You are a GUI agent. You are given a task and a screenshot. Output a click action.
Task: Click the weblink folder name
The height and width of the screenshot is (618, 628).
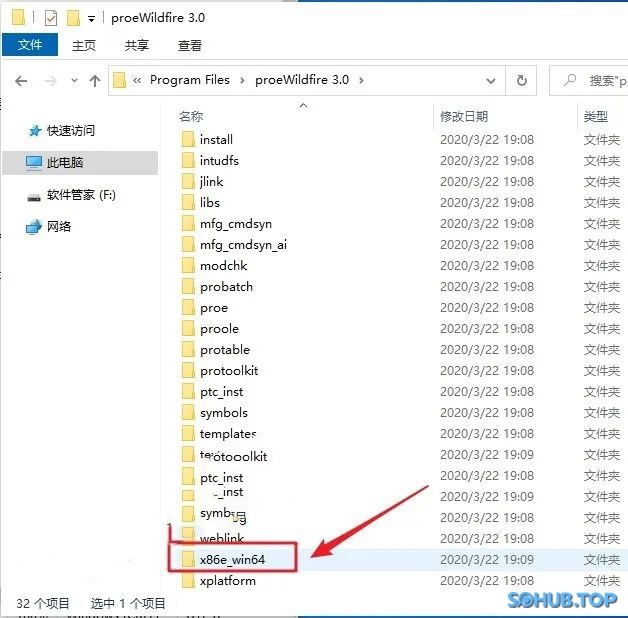click(221, 538)
